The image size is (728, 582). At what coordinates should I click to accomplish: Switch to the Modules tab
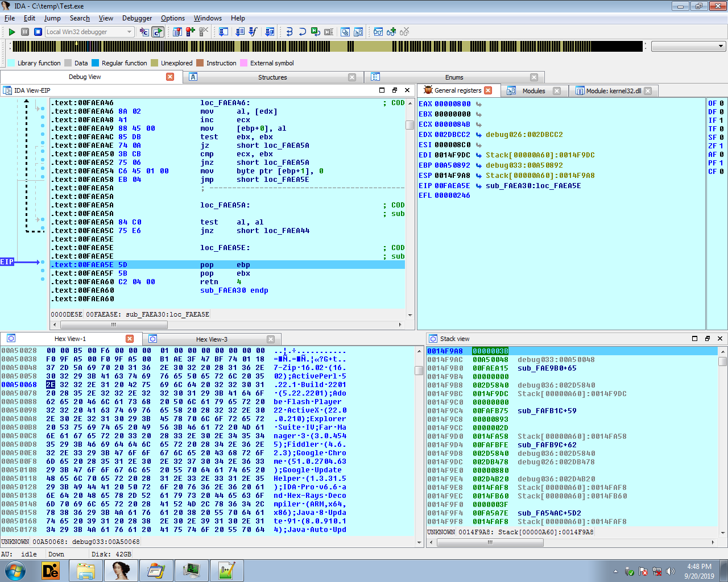click(533, 91)
